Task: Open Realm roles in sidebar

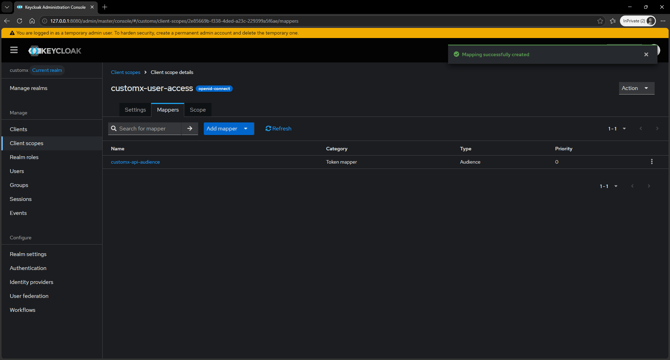Action: 24,157
